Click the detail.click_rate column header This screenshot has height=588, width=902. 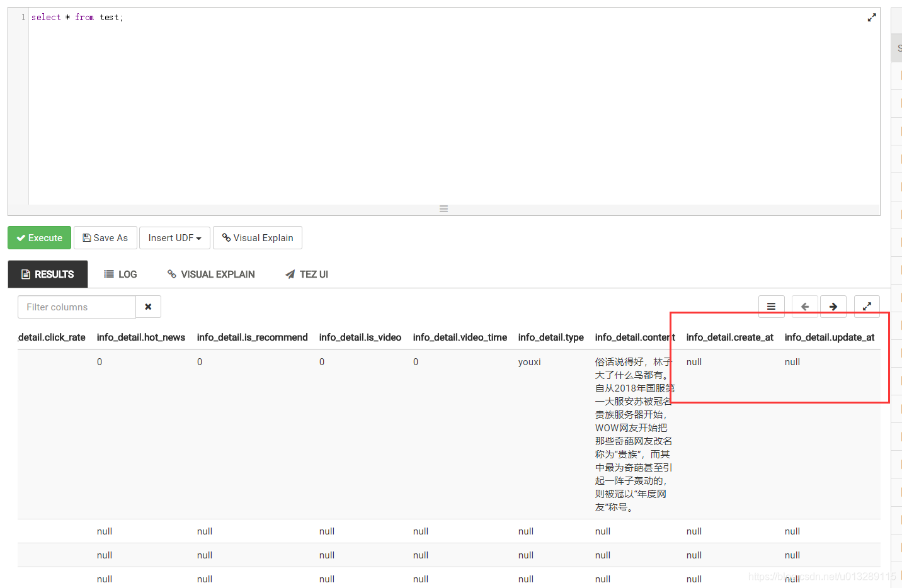[52, 337]
